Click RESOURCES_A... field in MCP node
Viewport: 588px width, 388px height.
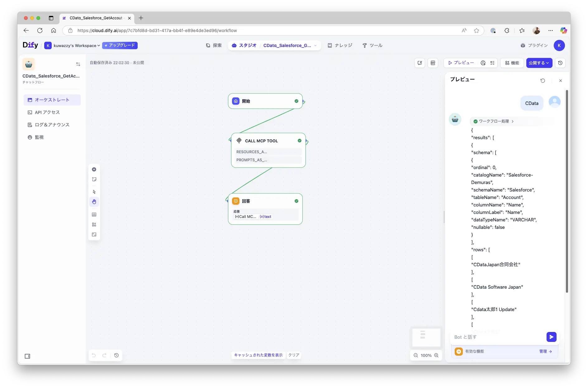pyautogui.click(x=268, y=152)
